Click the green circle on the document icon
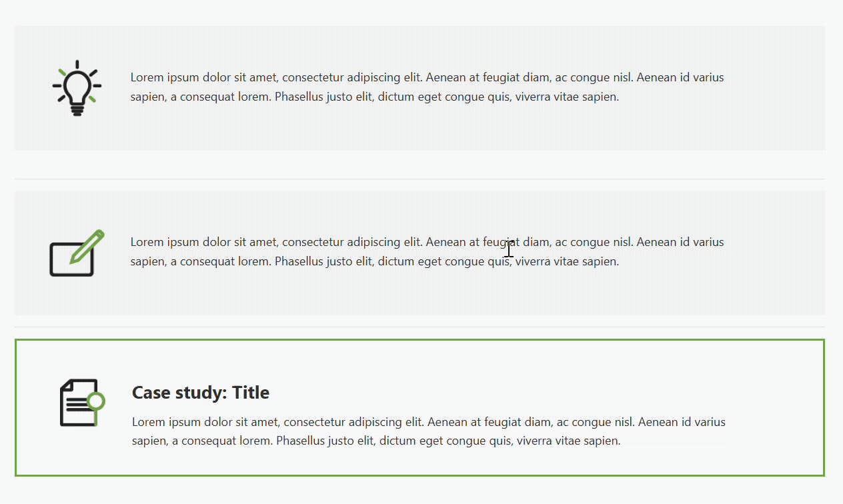The image size is (843, 504). pyautogui.click(x=96, y=401)
